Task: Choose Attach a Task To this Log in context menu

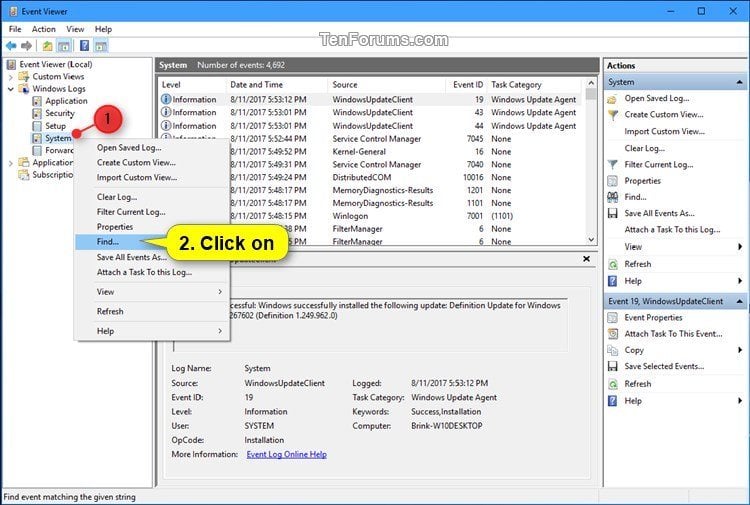Action: (152, 272)
